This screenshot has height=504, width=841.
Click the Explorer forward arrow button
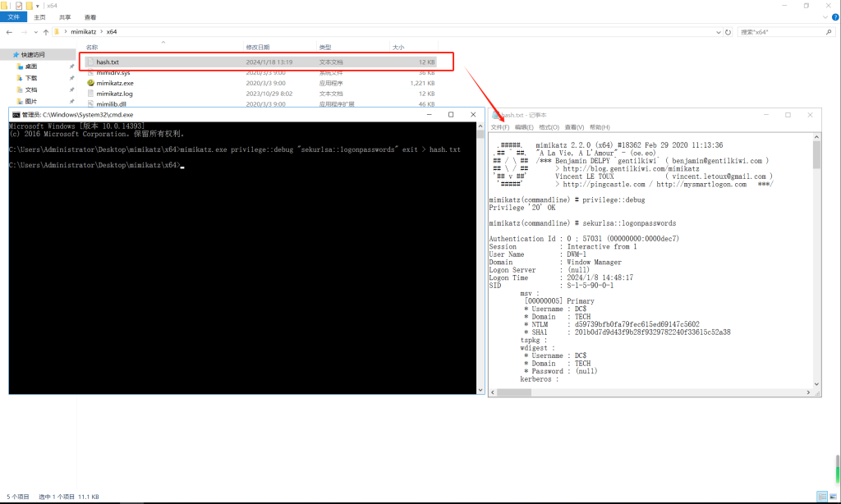coord(24,32)
